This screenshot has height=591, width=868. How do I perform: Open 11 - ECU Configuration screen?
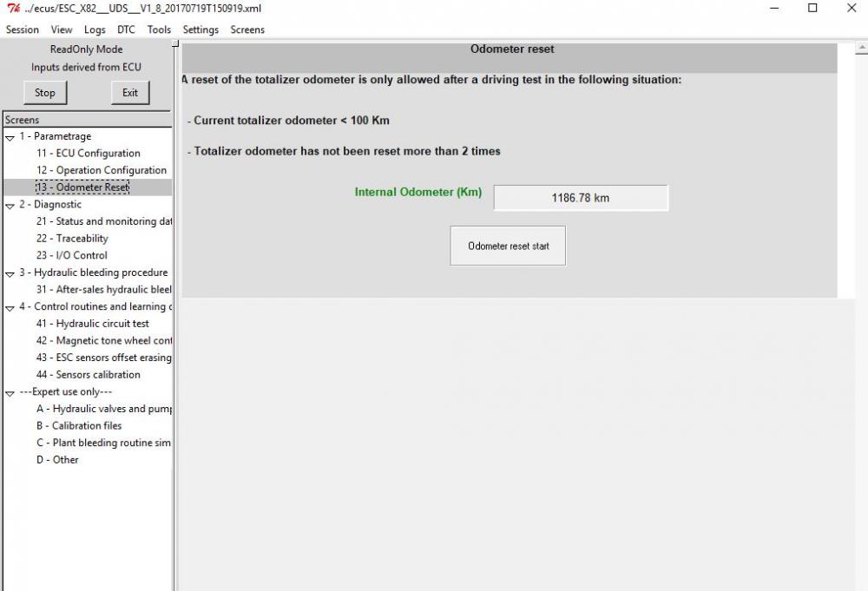89,154
